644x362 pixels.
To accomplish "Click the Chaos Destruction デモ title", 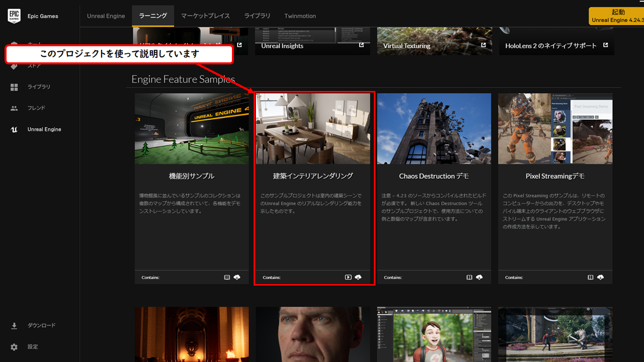I will [434, 176].
